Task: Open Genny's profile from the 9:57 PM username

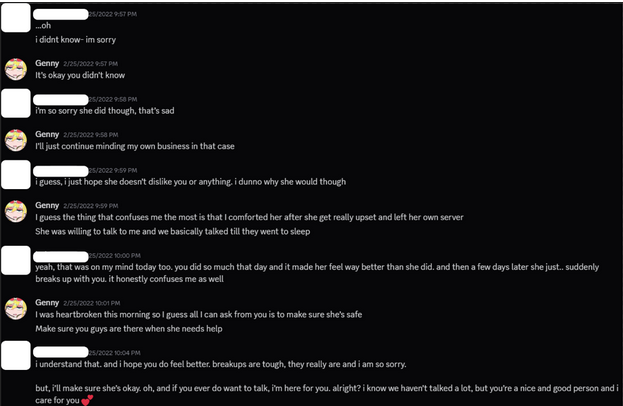Action: click(47, 63)
